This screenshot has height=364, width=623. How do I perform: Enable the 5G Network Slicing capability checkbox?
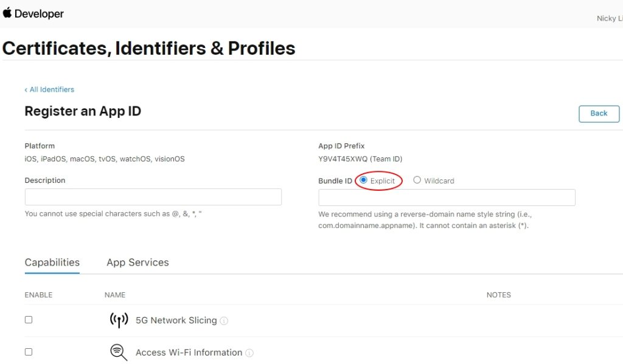pos(28,319)
